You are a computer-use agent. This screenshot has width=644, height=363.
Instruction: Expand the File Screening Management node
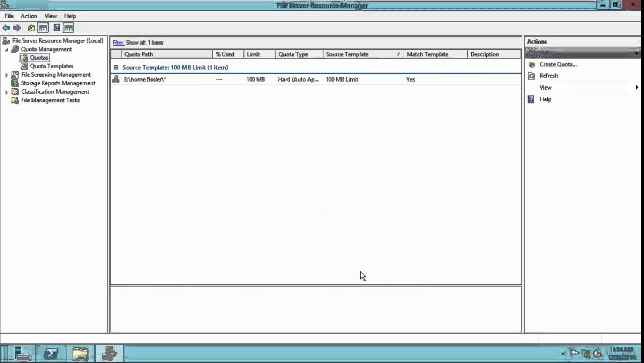(7, 75)
